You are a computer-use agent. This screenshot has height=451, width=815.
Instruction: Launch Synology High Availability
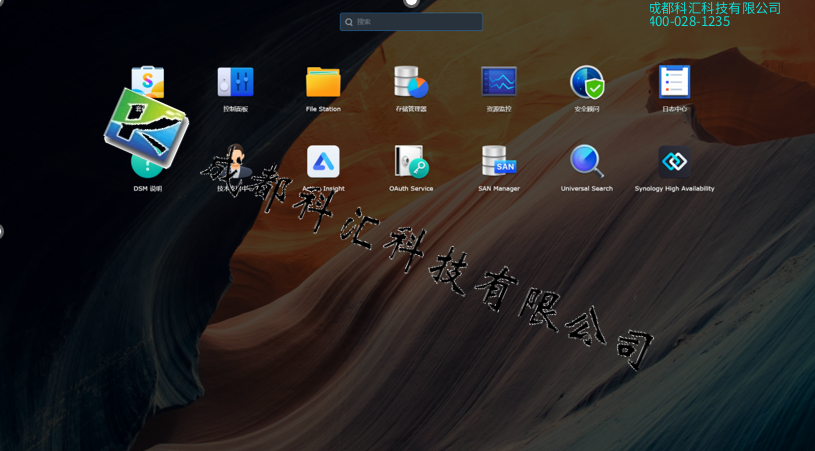[674, 162]
